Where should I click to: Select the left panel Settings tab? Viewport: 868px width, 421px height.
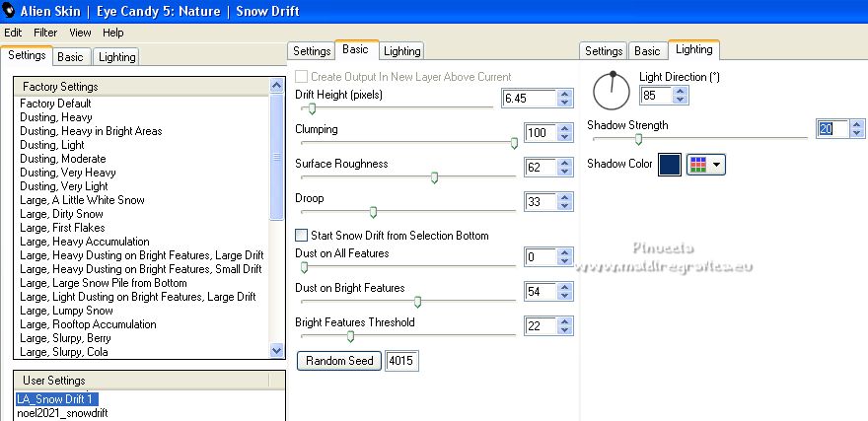pos(27,55)
